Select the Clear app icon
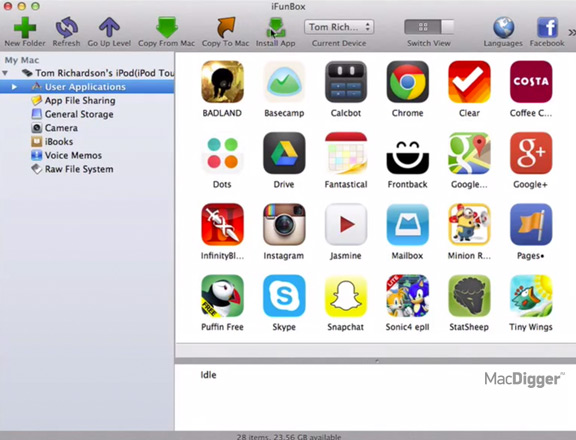The height and width of the screenshot is (440, 576). (469, 82)
